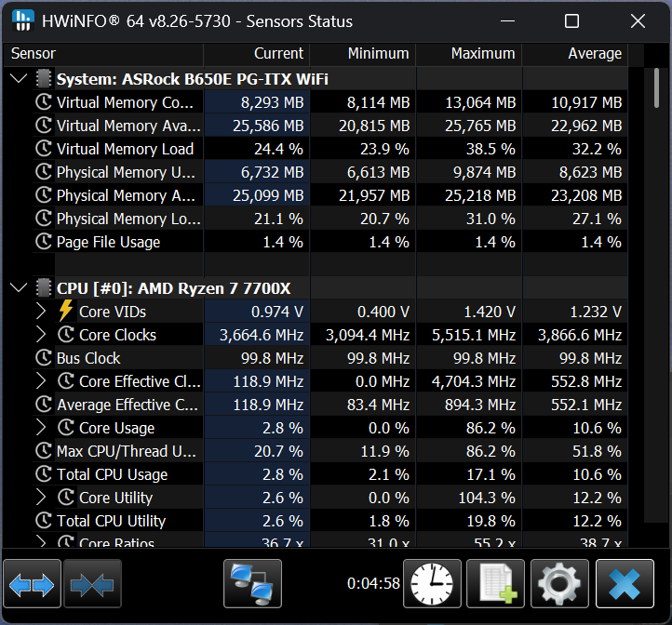Image resolution: width=672 pixels, height=625 pixels.
Task: Click the 0:04:58 elapsed time readout
Action: (x=373, y=583)
